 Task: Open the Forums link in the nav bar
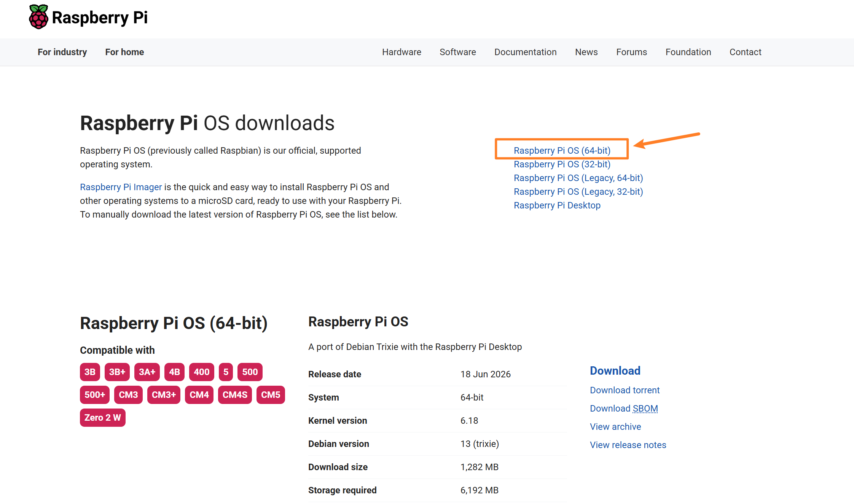point(632,52)
